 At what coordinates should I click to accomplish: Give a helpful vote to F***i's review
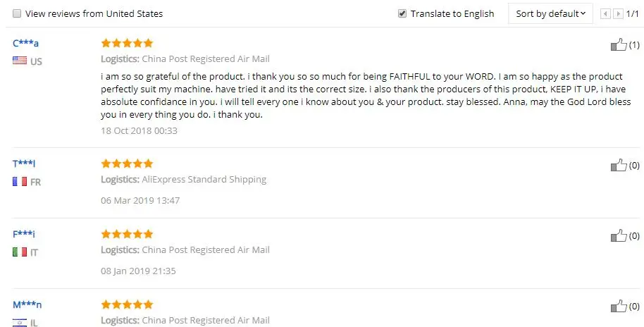tap(618, 236)
